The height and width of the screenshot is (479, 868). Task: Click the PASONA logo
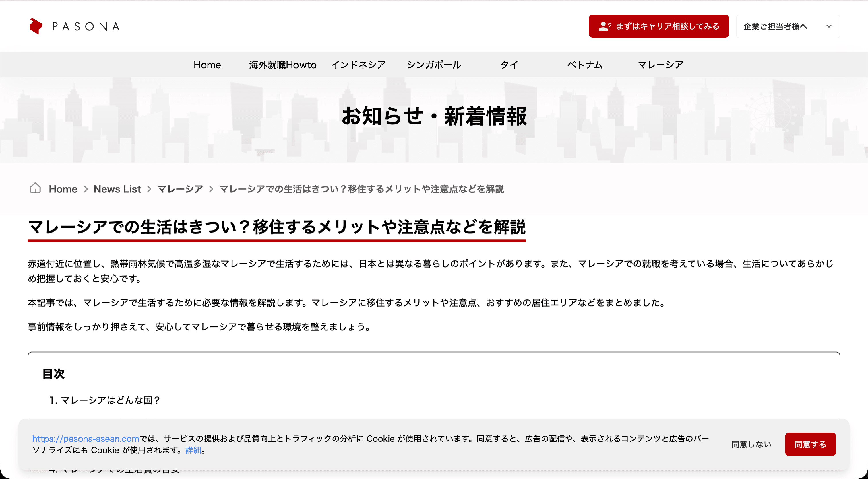[74, 26]
